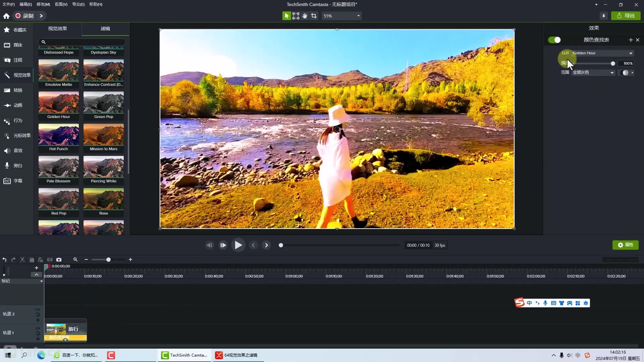Go to the Home screen icon
Image resolution: width=644 pixels, height=362 pixels.
(x=6, y=16)
